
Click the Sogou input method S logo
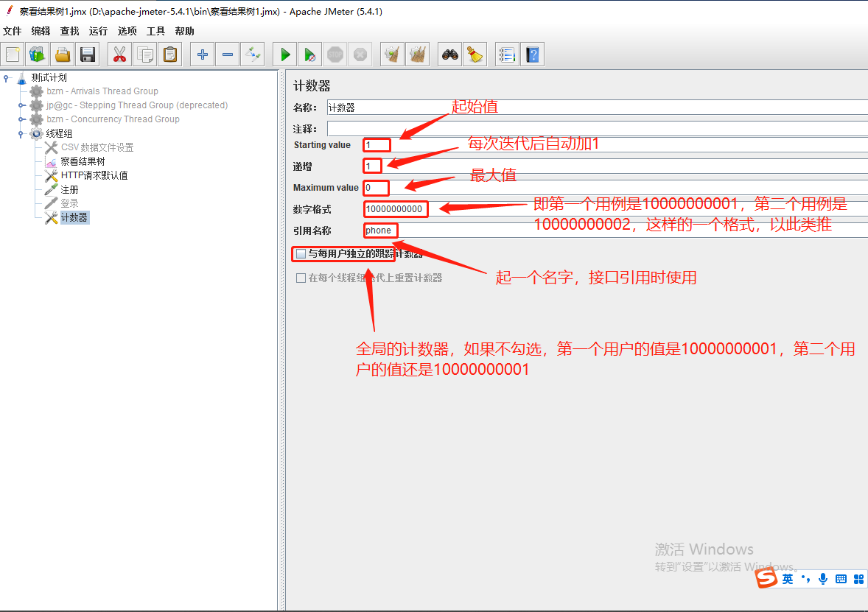[x=767, y=578]
